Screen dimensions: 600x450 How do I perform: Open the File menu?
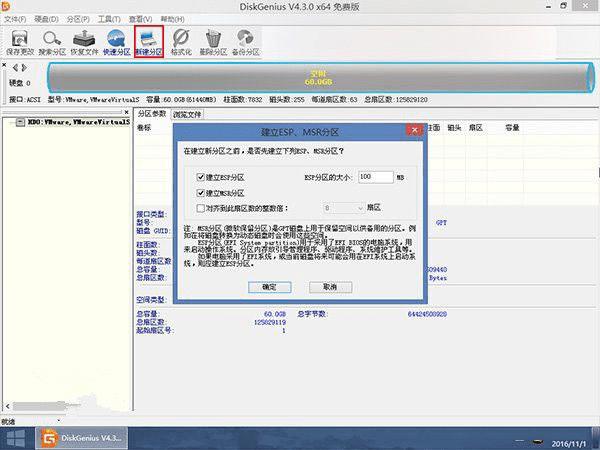tap(15, 19)
